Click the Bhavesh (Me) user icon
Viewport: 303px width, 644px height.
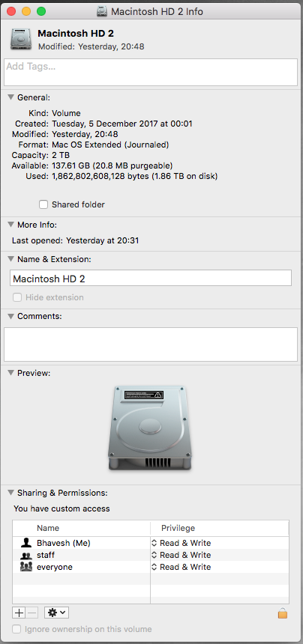click(x=26, y=543)
